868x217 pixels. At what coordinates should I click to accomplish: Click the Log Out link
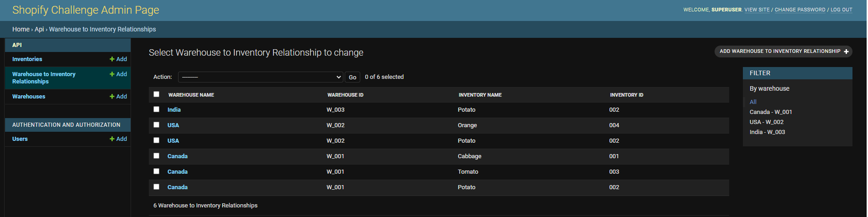pos(842,10)
